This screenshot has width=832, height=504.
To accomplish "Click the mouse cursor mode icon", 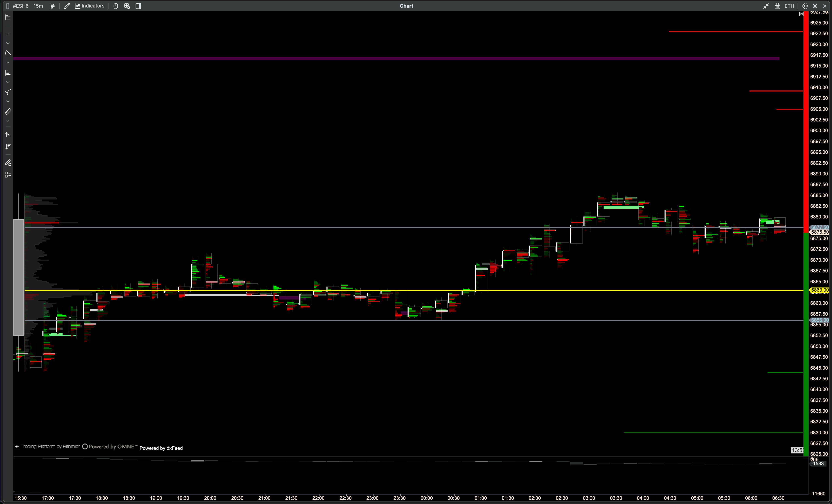I will click(x=116, y=6).
